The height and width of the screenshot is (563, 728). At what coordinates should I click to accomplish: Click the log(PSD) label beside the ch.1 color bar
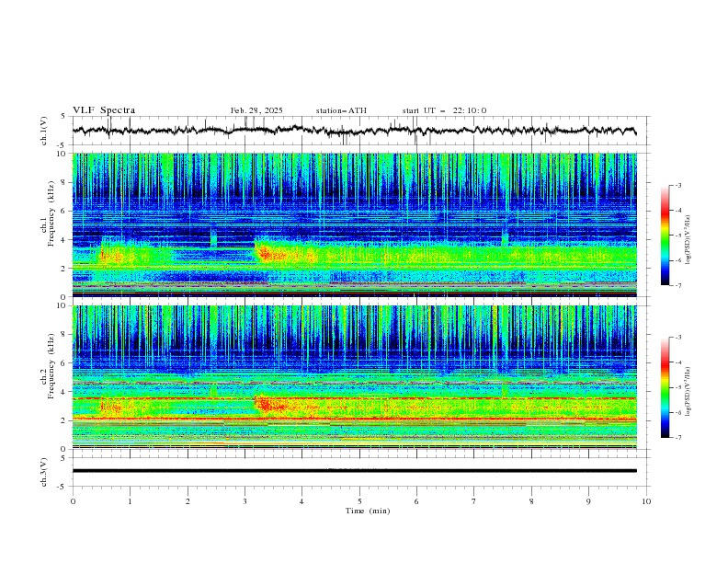[x=688, y=240]
